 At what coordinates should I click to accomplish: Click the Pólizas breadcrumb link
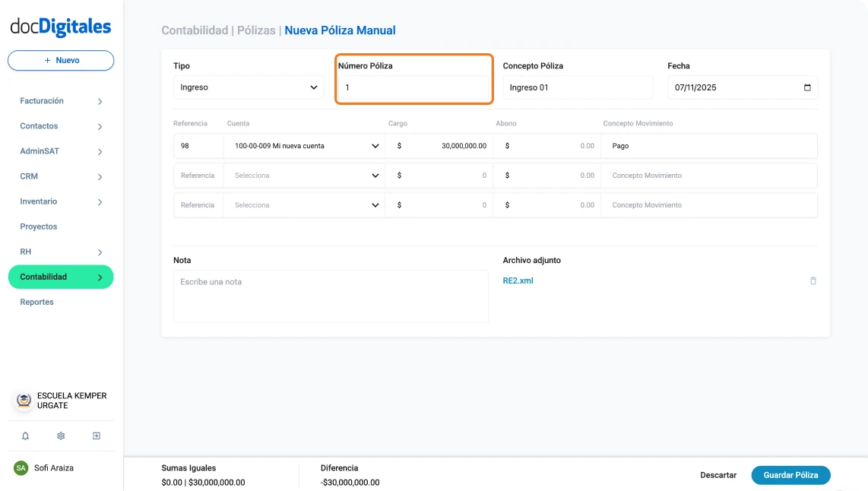click(x=256, y=30)
